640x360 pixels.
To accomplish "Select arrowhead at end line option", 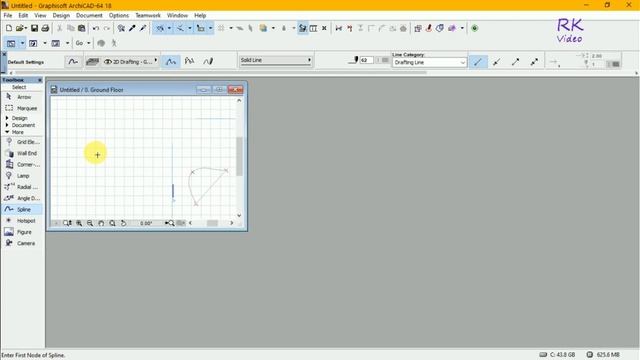I will pos(516,62).
